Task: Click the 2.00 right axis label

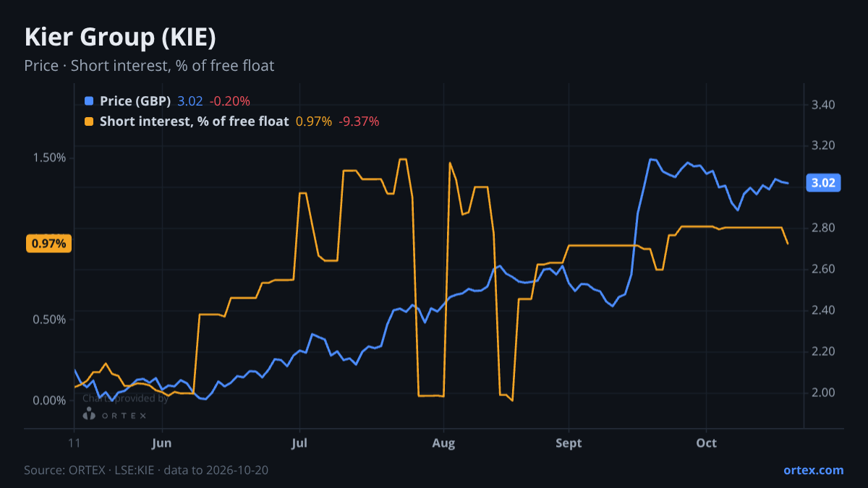Action: coord(823,393)
